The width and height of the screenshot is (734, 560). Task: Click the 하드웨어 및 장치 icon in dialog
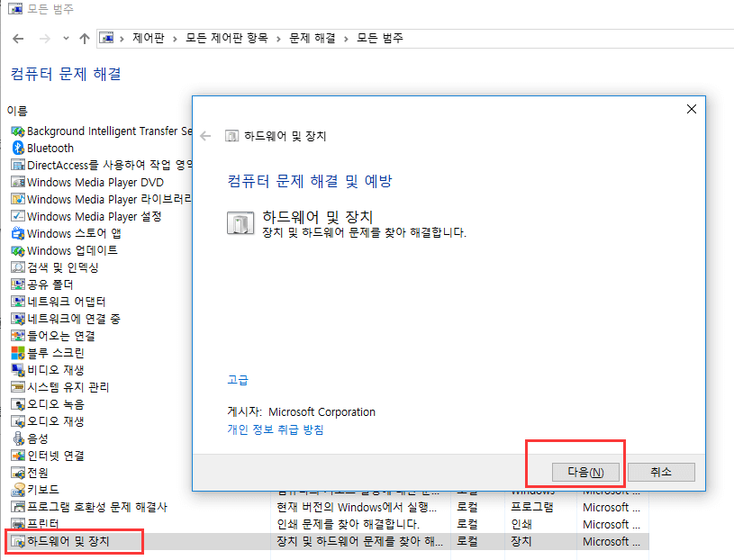point(240,223)
